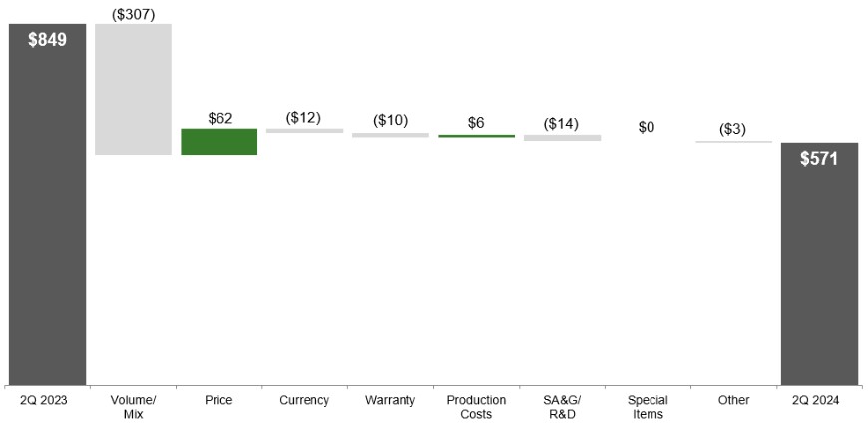Select the gray Volume/Mix bar

[133, 90]
